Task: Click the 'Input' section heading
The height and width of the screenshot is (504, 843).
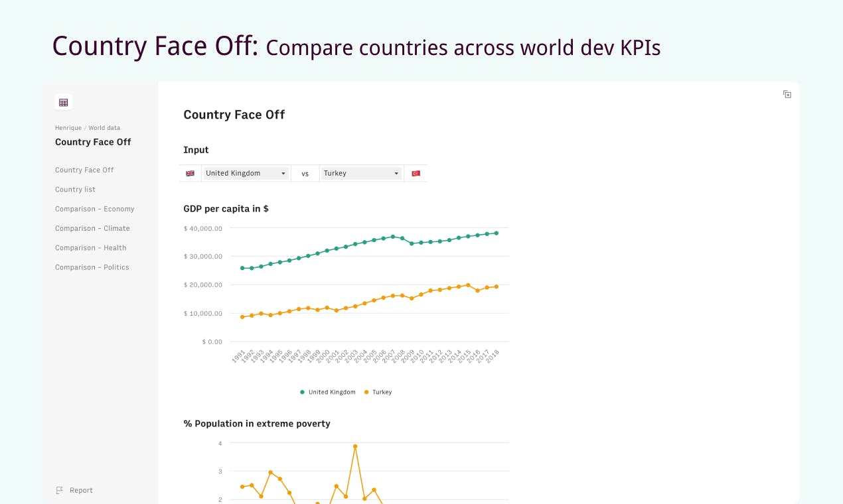Action: click(x=196, y=150)
